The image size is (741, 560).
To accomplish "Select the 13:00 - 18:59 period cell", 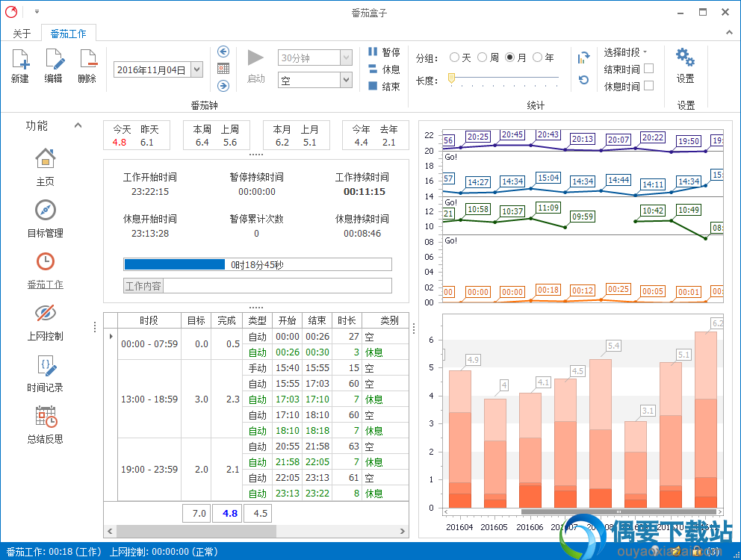I will (149, 399).
